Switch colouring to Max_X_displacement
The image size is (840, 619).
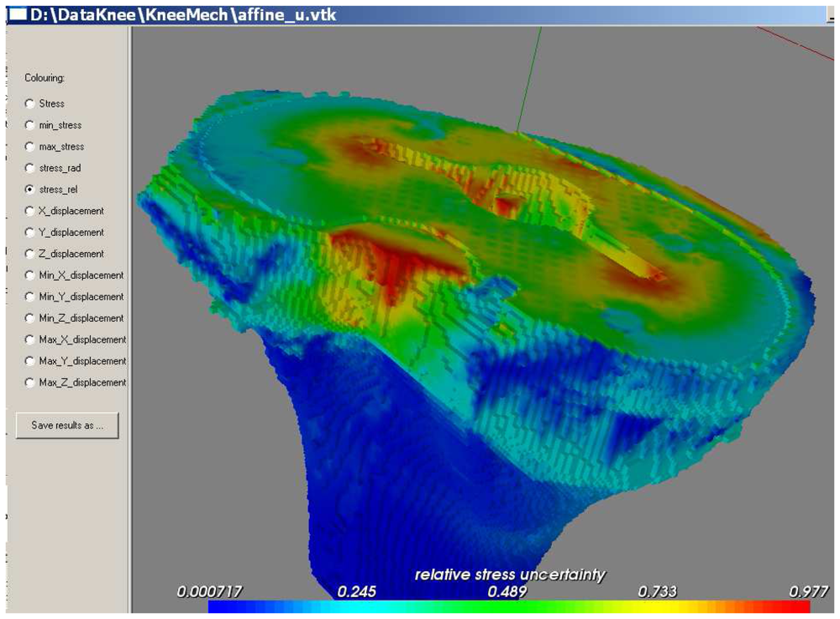(x=31, y=339)
